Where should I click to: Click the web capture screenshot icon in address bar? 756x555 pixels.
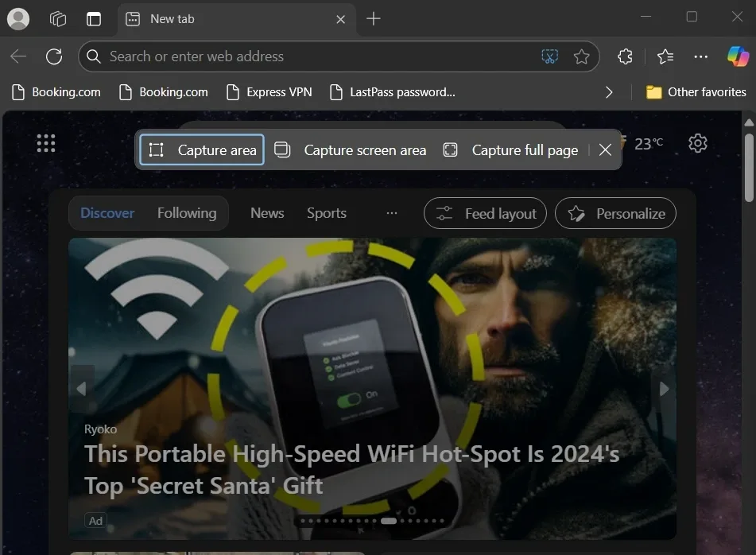549,56
